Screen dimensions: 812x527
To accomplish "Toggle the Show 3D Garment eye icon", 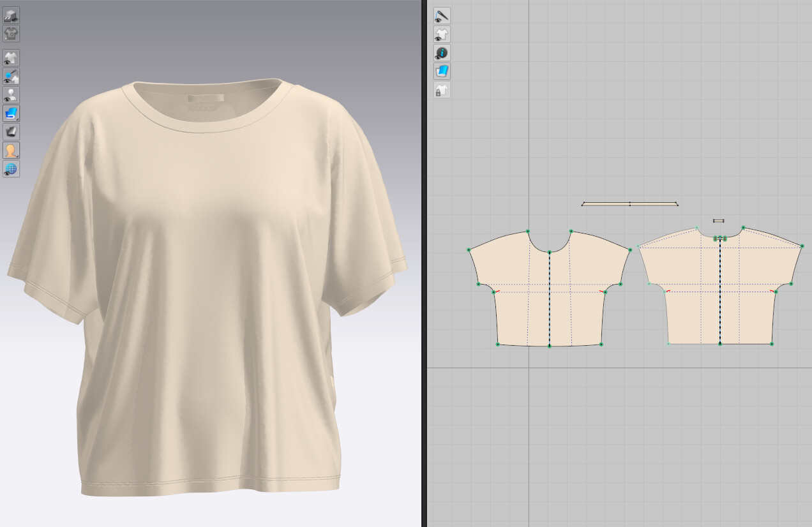I will point(11,57).
